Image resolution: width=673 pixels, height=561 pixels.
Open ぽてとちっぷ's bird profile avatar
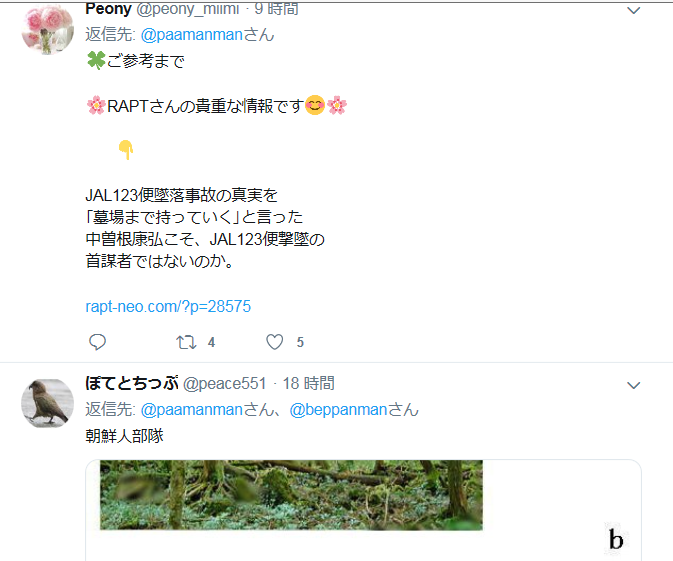(47, 403)
